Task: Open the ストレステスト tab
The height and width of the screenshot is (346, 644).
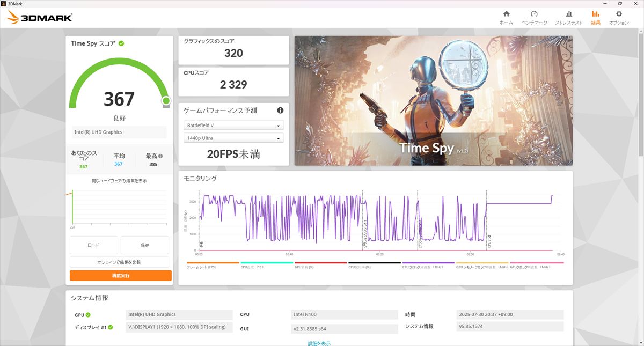Action: coord(568,18)
